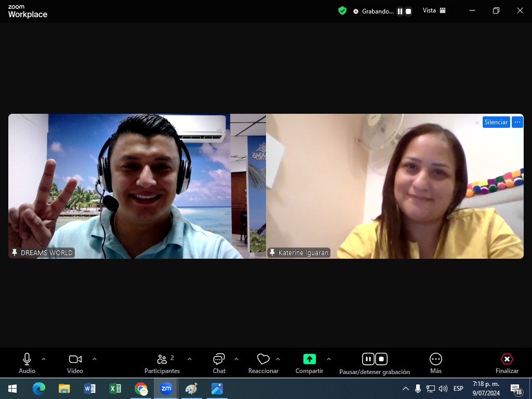Click the tray microphone icon
Screen dimensions: 532x399
[418, 389]
